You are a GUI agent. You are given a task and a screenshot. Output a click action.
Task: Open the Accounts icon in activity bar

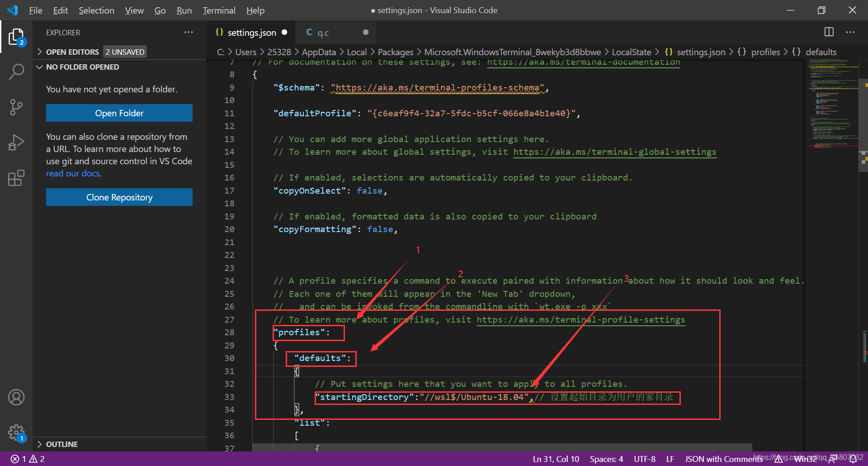[16, 397]
